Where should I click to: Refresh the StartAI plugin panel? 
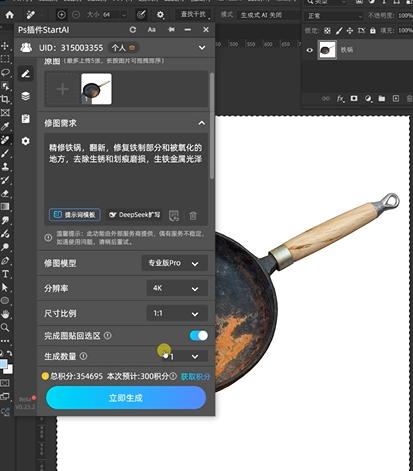point(133,30)
